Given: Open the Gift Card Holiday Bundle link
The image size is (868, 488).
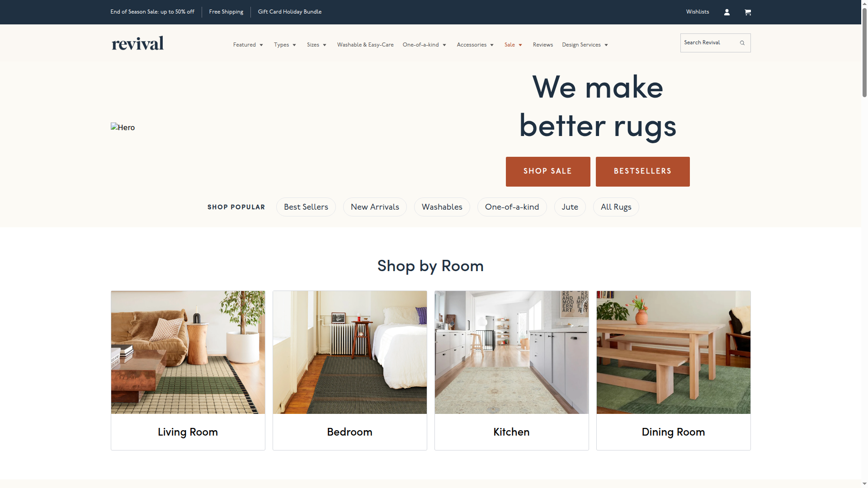Looking at the screenshot, I should click(289, 12).
